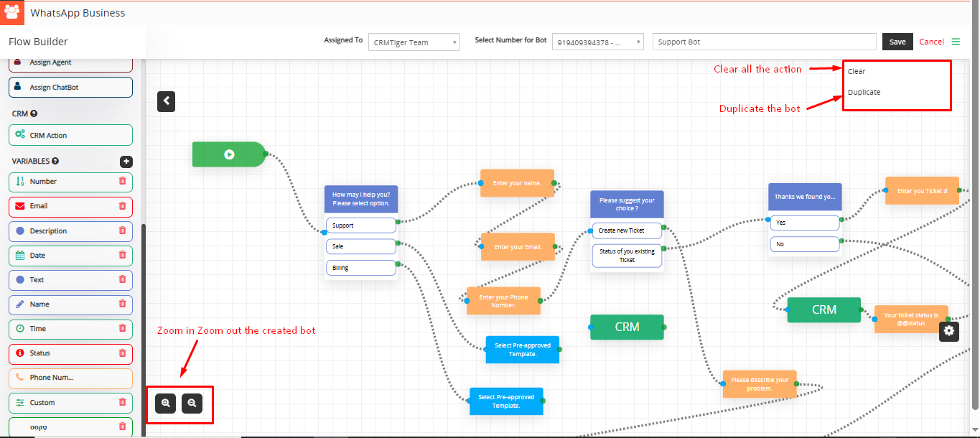Viewport: 980px width, 438px height.
Task: Pick the Phone Num... variable item
Action: click(x=71, y=378)
